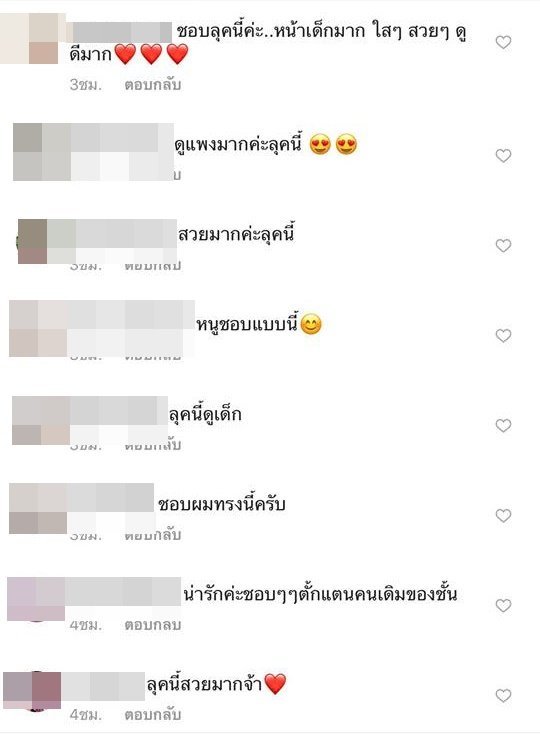Viewport: 540px width, 735px height.
Task: Select the comment text "ชอบผมทรงนี้ครับ"
Action: (x=222, y=505)
